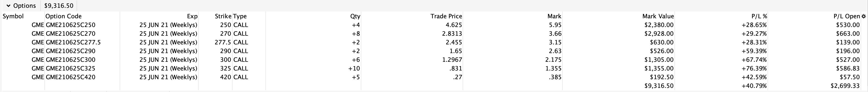Collapse the Options section chevron
Screen dimensions: 868x92
coord(8,6)
